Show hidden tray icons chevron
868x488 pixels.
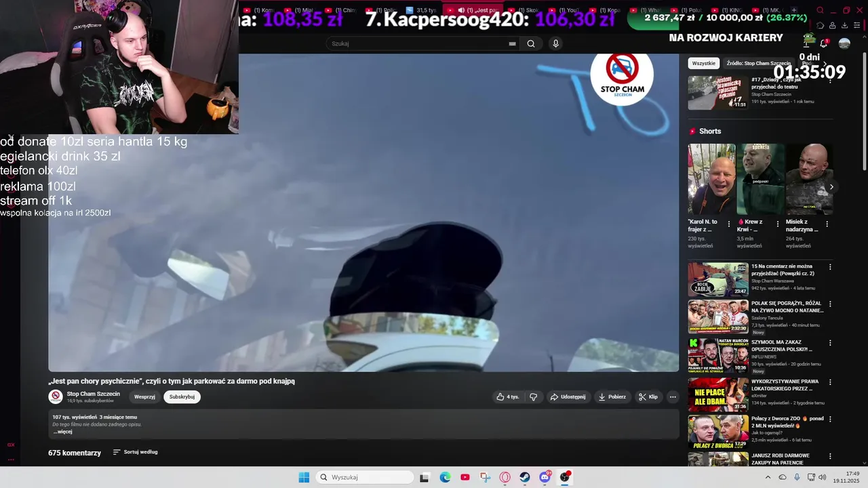point(768,477)
